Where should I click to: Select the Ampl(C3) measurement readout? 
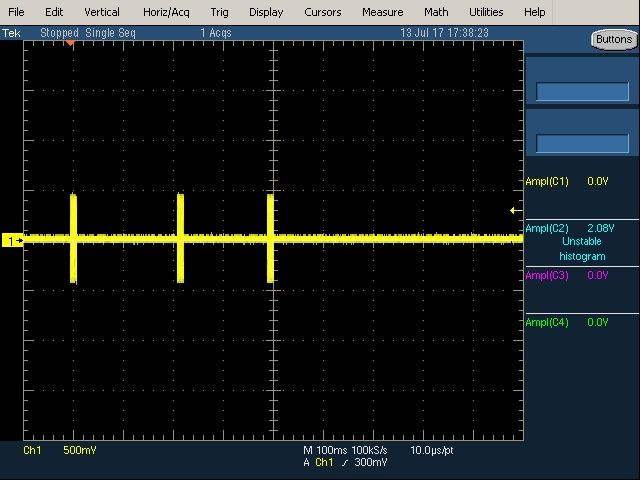(x=567, y=275)
